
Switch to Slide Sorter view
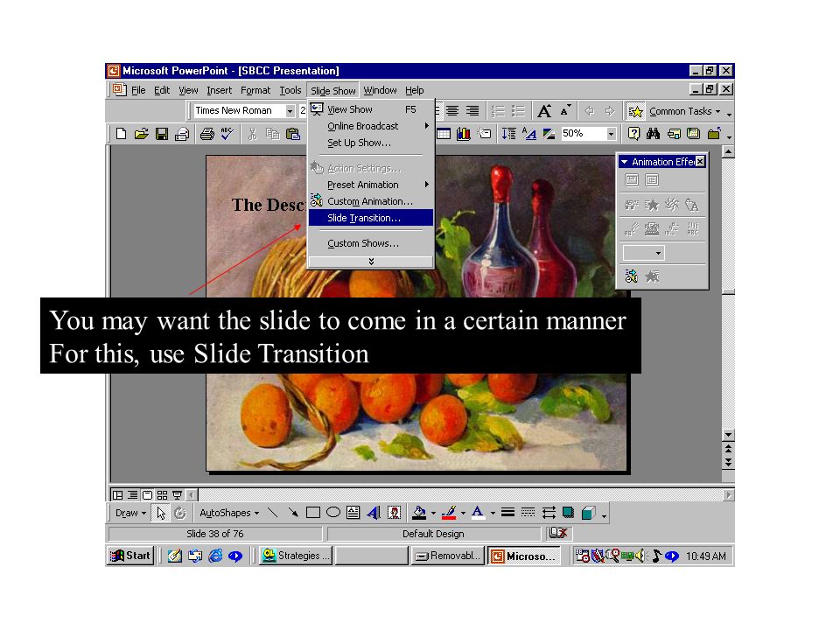coord(162,495)
